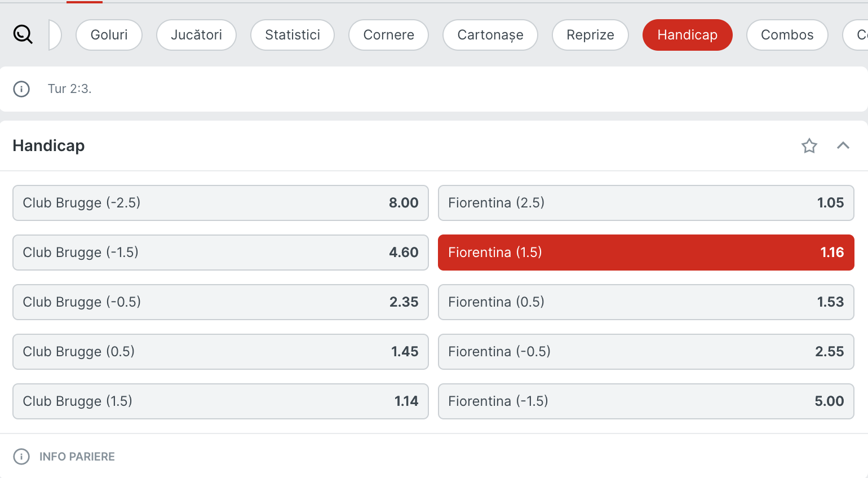This screenshot has height=478, width=868.
Task: Click the Tur 2:3. info text
Action: click(x=69, y=89)
